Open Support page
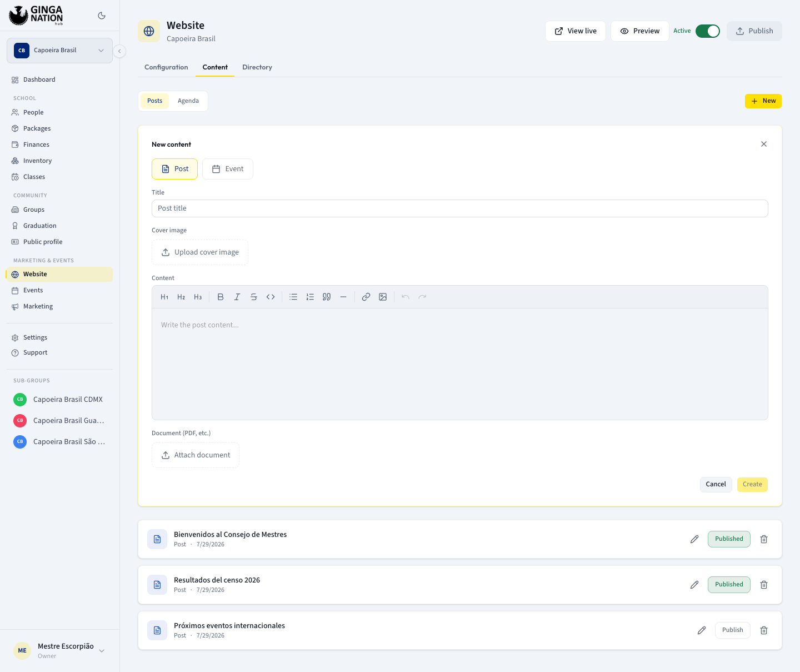The height and width of the screenshot is (672, 800). [x=59, y=352]
